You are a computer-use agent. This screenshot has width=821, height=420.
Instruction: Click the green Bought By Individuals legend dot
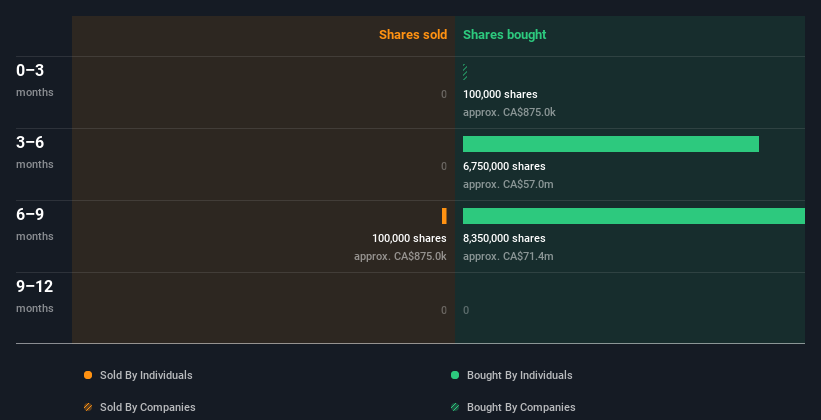(x=455, y=375)
